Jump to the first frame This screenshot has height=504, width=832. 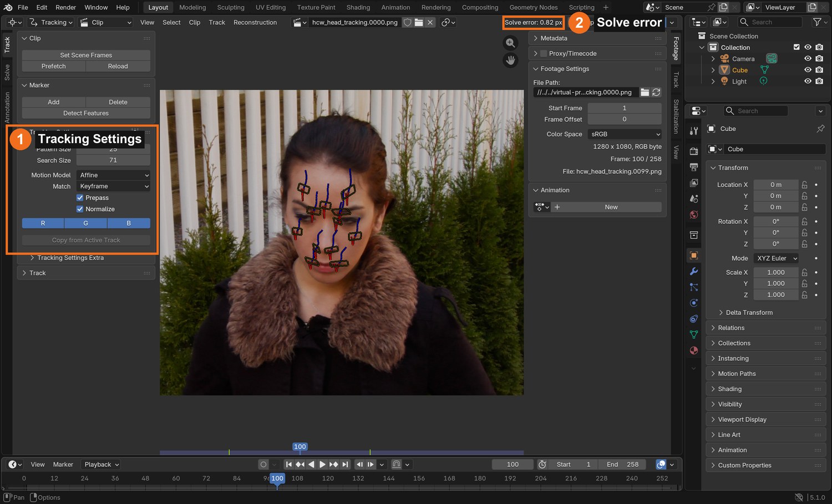point(289,465)
